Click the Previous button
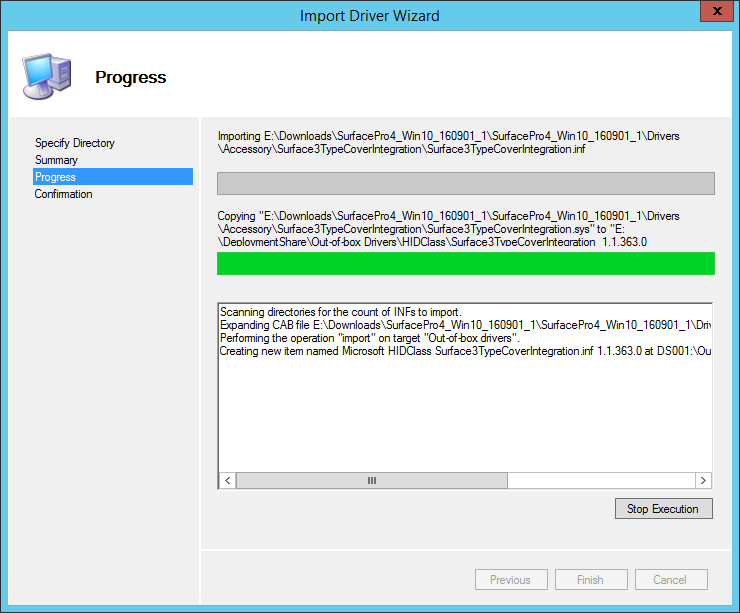Screen dimensions: 740x613 510,580
